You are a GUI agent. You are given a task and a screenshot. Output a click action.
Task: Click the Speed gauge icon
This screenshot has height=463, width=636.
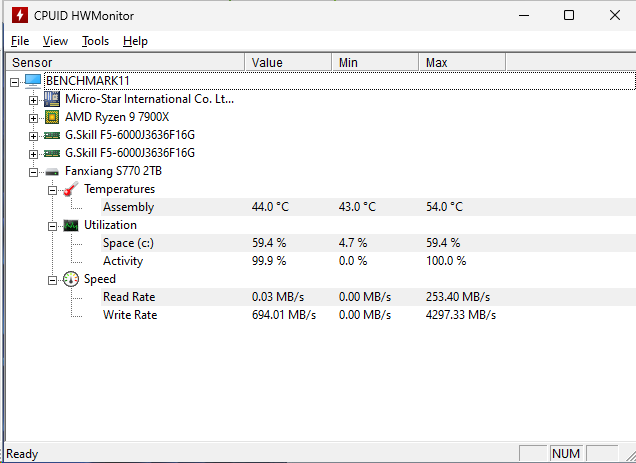pyautogui.click(x=71, y=279)
